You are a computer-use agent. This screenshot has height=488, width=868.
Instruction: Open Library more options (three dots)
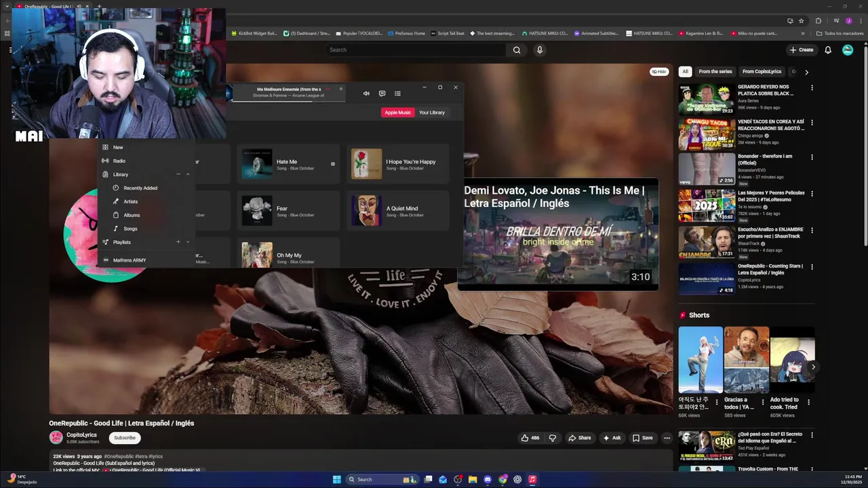click(178, 174)
